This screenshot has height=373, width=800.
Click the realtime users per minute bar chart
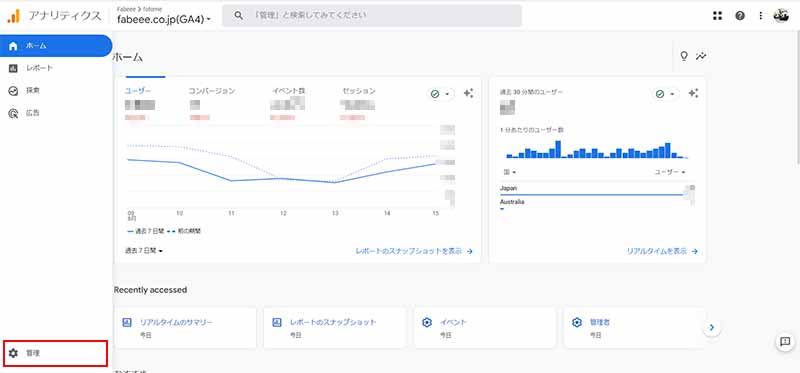[597, 150]
